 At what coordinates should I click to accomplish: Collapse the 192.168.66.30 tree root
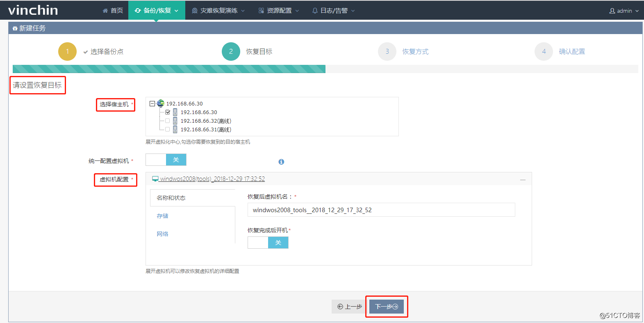point(152,104)
